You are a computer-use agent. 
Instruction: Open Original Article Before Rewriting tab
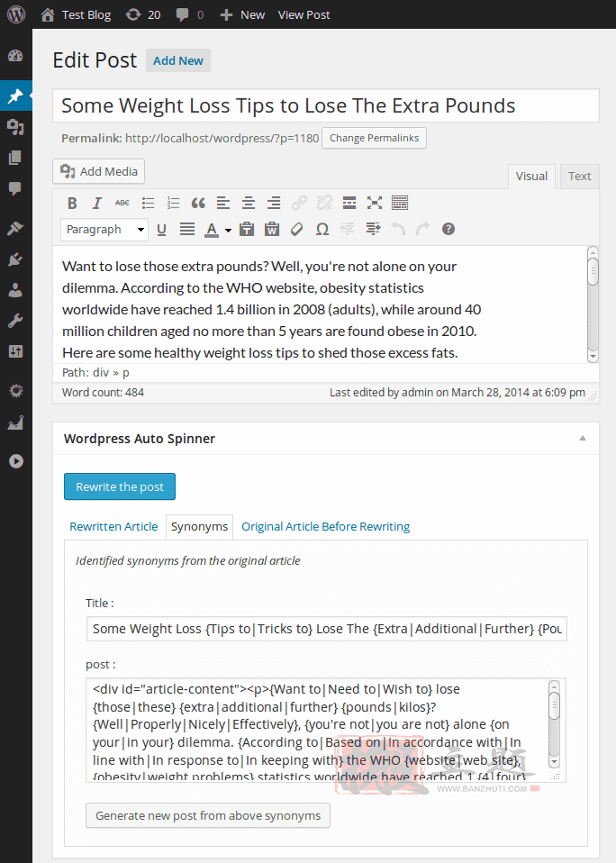pos(326,527)
